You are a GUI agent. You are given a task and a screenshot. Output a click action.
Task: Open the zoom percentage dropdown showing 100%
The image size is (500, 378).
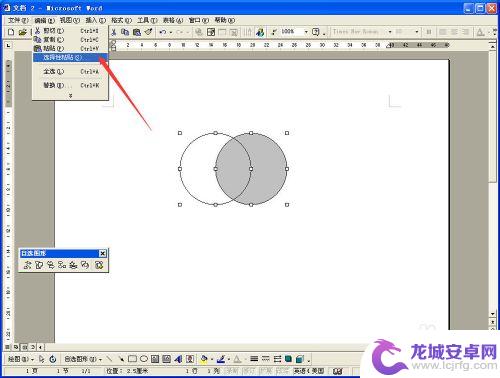[x=294, y=32]
